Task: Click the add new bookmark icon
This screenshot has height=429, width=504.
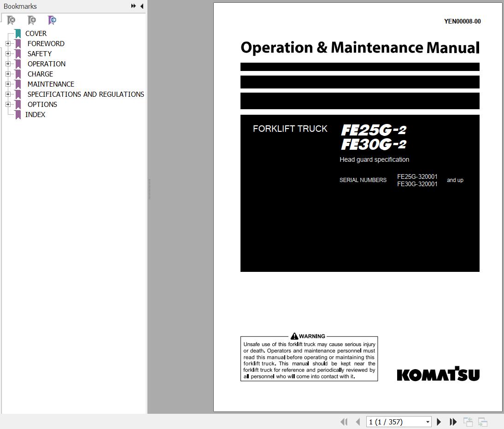Action: coord(31,20)
